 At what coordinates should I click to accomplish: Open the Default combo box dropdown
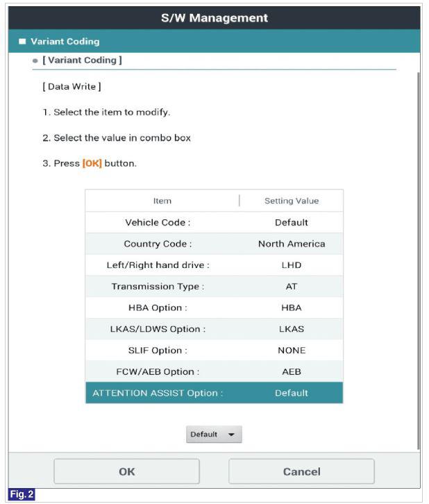(x=214, y=435)
